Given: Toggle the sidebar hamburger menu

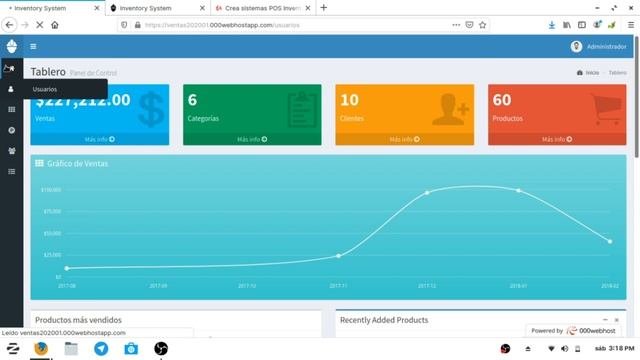Looking at the screenshot, I should pyautogui.click(x=33, y=47).
